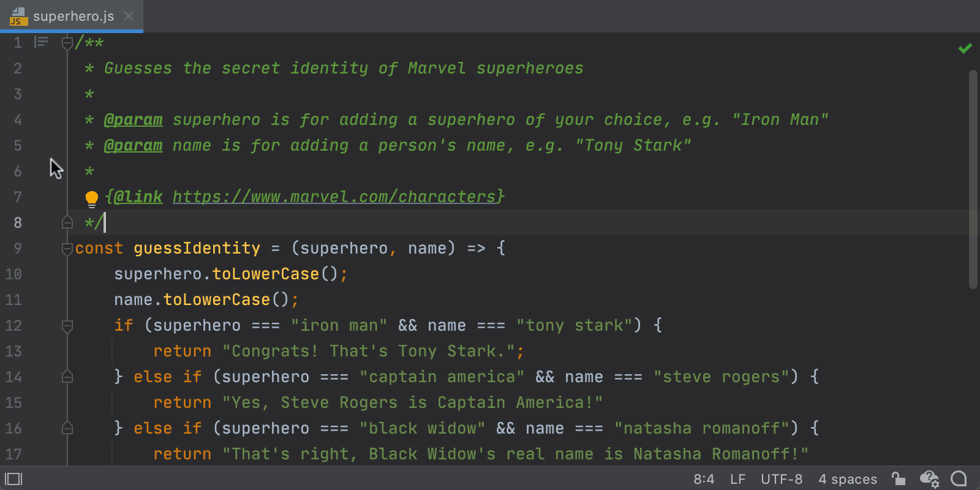Click the "steve rogers" string

(722, 377)
